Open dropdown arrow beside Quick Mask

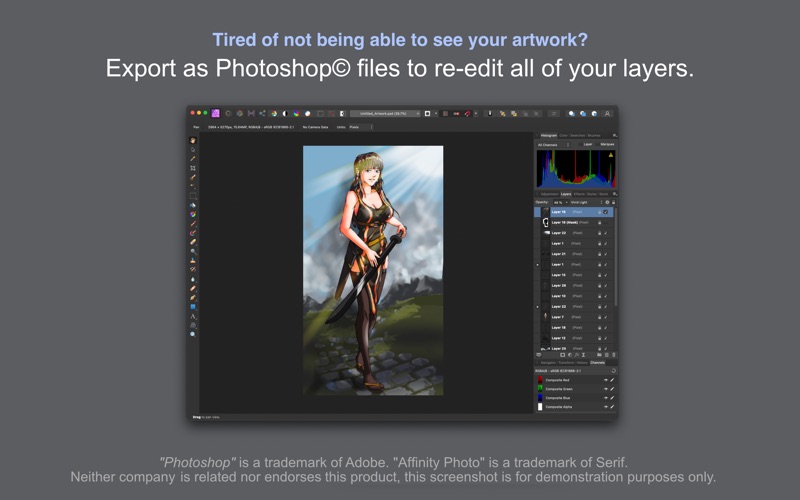click(436, 113)
